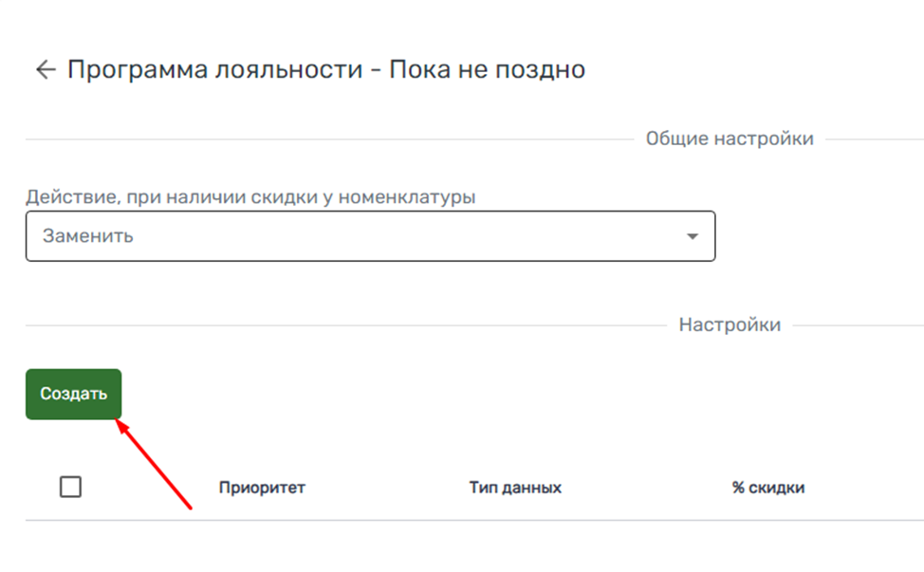Click the divider line left of "Общие настройки"
924x572 pixels.
coord(323,139)
